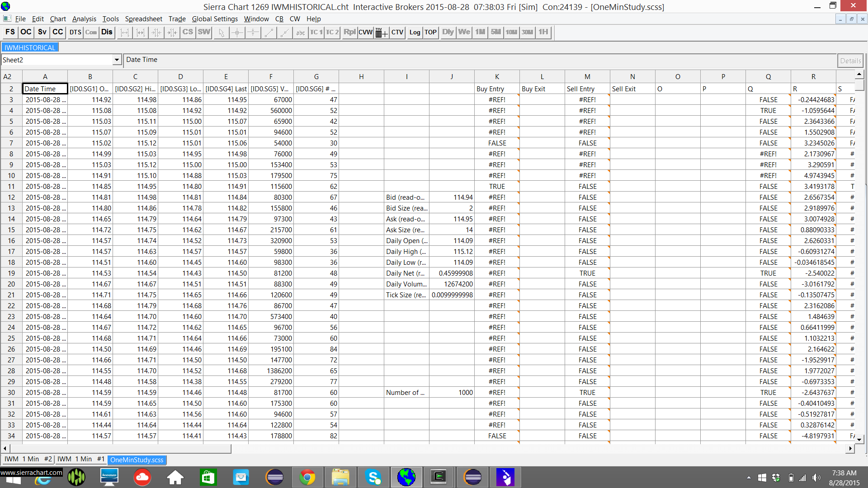
Task: Click the FS toolbar button
Action: click(10, 32)
